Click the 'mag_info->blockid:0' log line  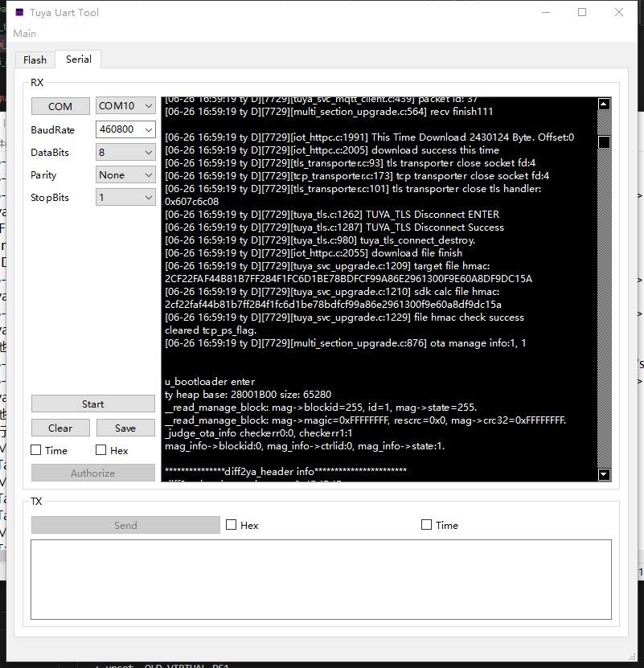coord(305,446)
